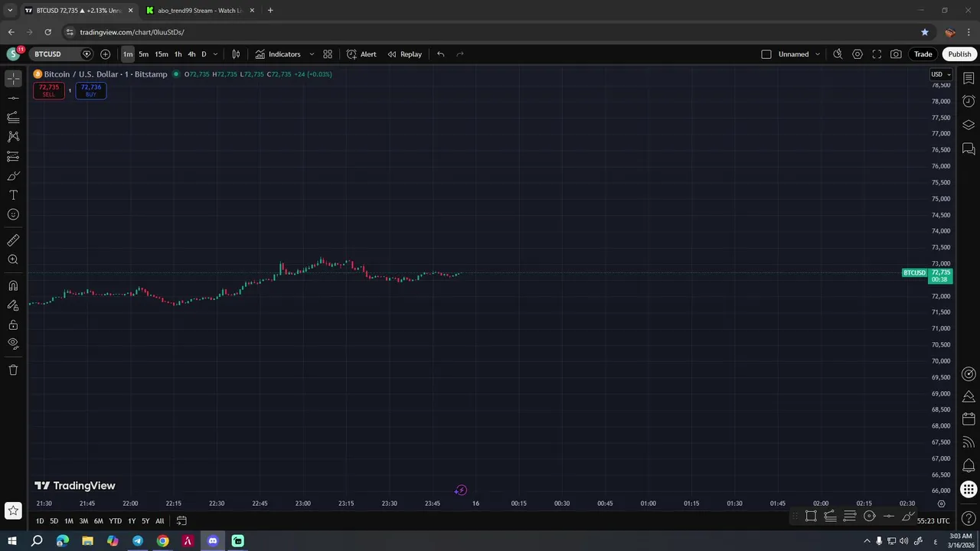Open the indicator templates grid icon
This screenshot has width=980, height=551.
point(328,54)
